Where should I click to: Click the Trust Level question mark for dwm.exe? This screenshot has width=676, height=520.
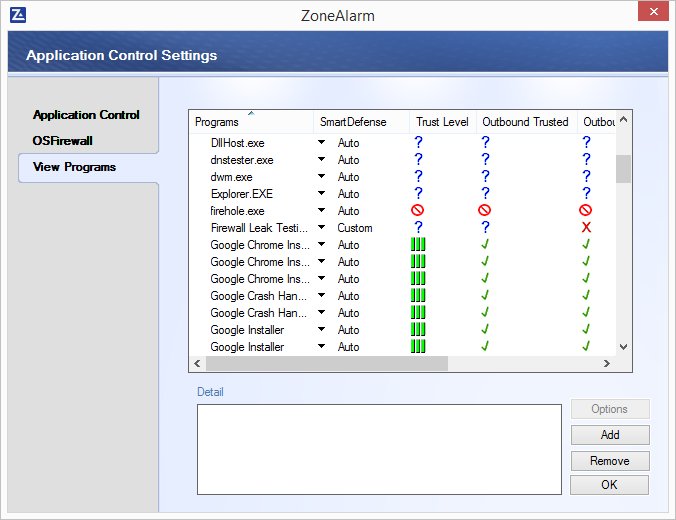tap(418, 176)
